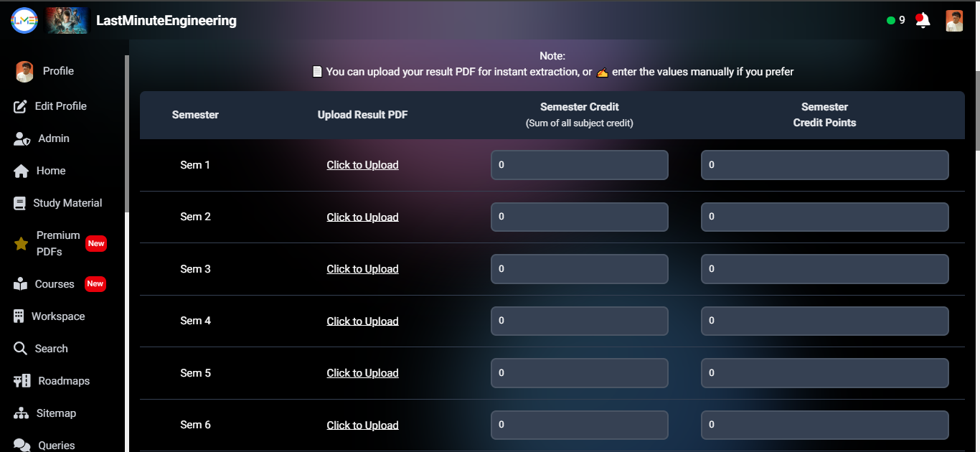Click the Sem 1 upload link
980x452 pixels.
pos(362,165)
